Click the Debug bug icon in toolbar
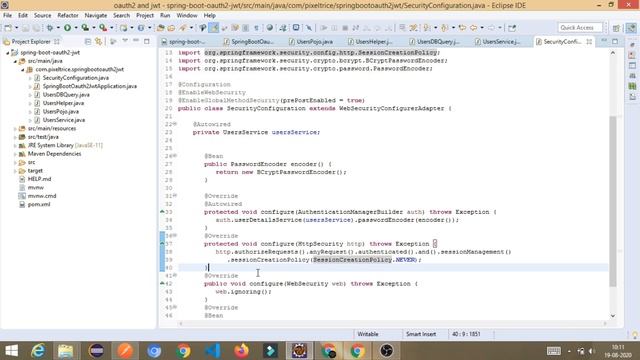Screen dimensions: 640x360 pos(50,28)
